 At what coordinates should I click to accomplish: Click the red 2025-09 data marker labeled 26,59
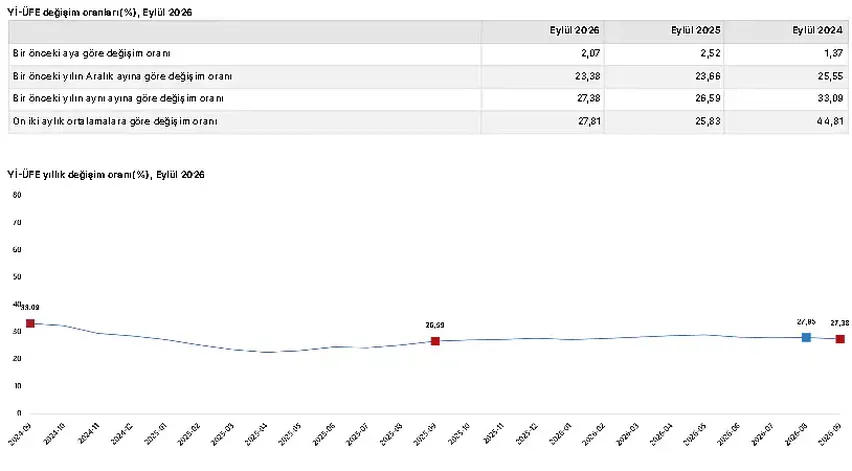click(x=435, y=341)
